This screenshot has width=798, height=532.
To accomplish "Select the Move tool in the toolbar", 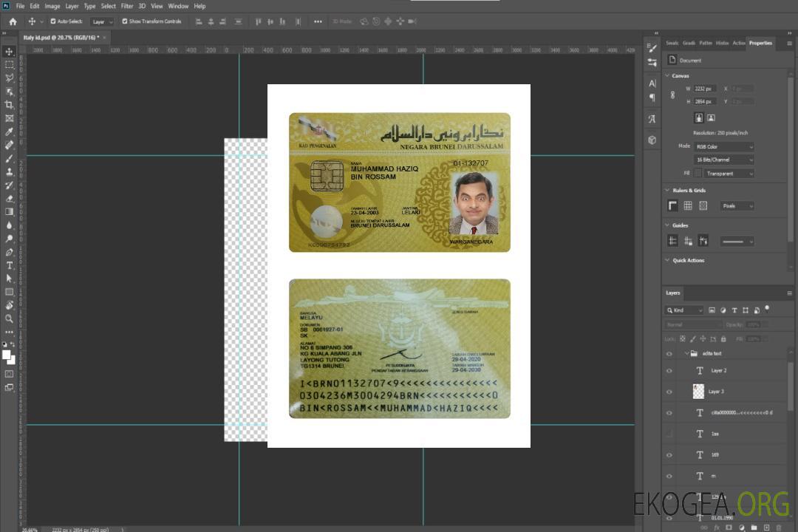I will (9, 52).
